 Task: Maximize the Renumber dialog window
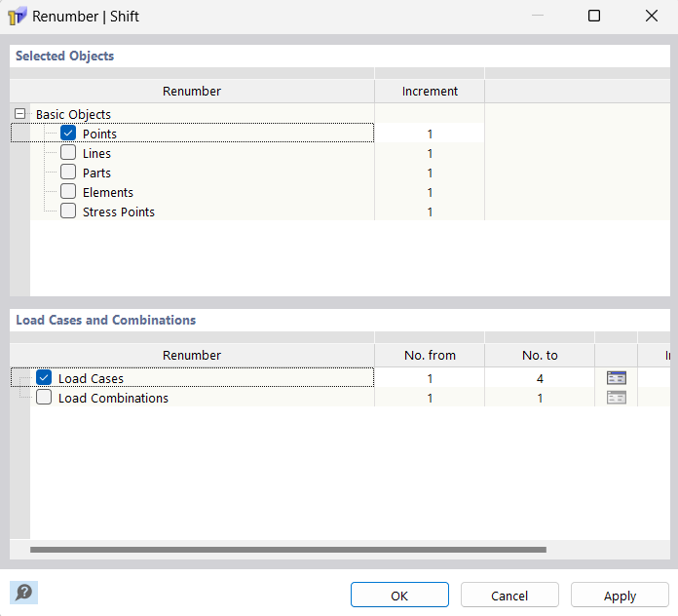[x=594, y=17]
